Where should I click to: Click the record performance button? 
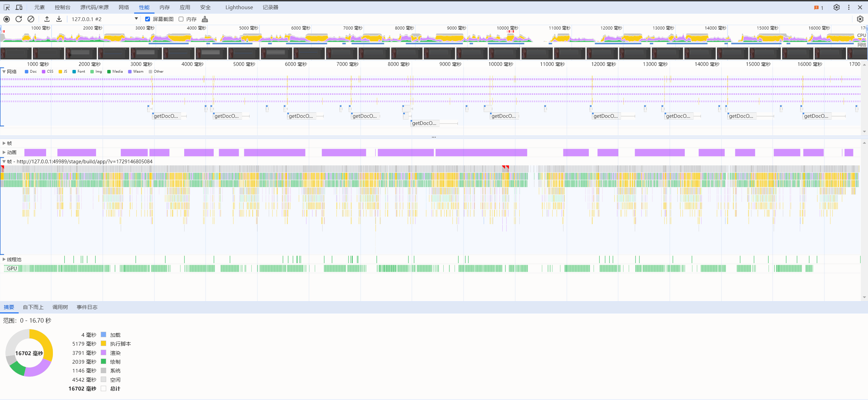point(6,19)
